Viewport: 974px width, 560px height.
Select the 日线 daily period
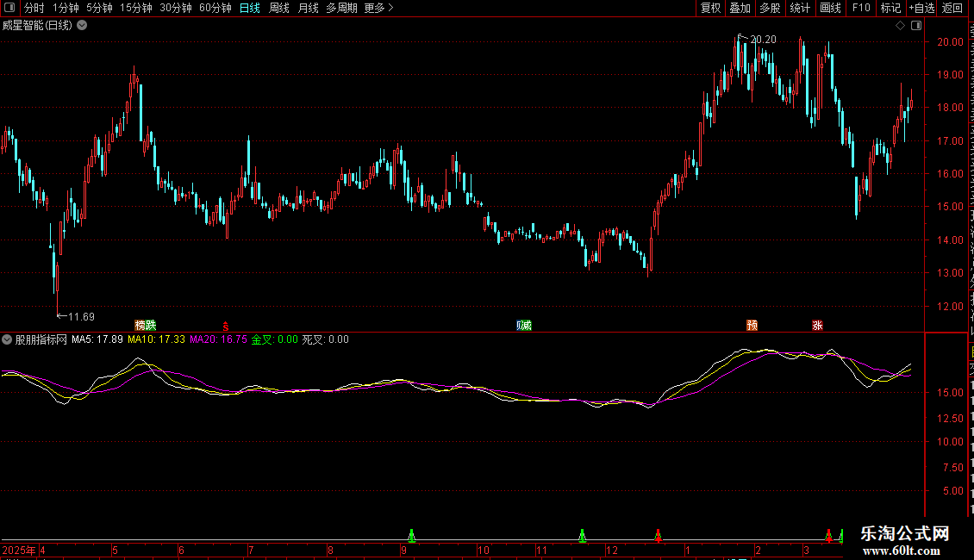click(x=250, y=8)
